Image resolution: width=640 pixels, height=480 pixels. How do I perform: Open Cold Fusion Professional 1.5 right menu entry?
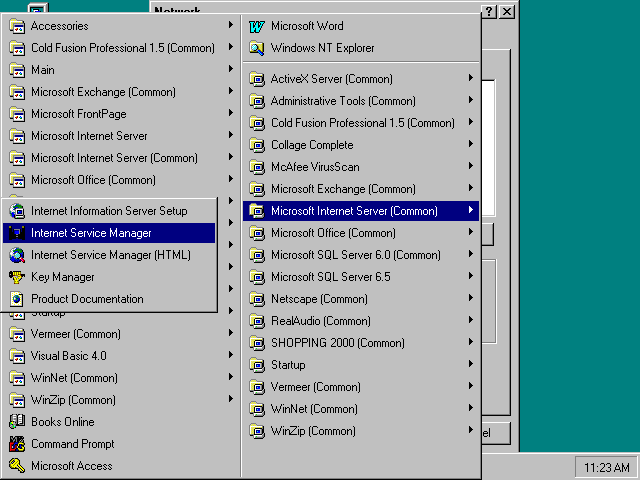tap(361, 123)
